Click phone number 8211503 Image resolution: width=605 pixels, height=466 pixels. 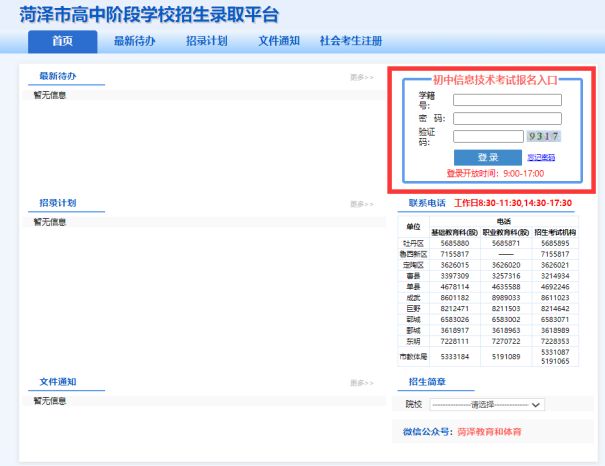tap(506, 309)
